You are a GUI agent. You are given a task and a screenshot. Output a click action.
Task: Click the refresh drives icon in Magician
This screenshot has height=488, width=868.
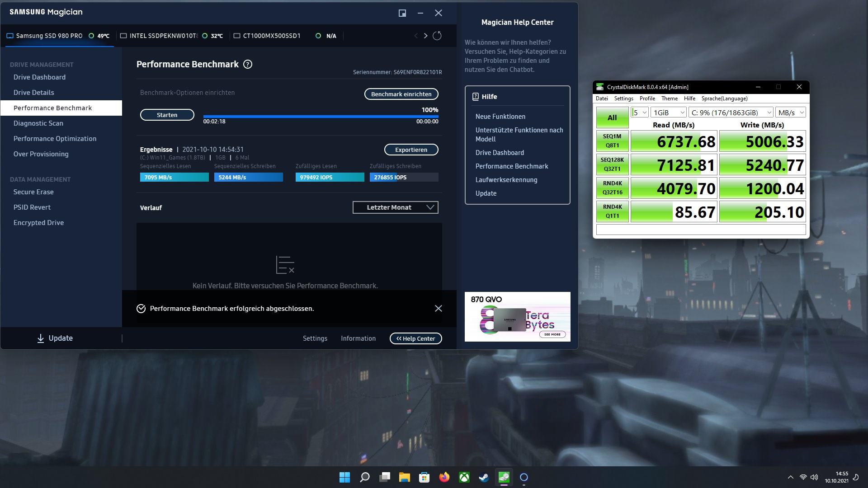pos(437,36)
